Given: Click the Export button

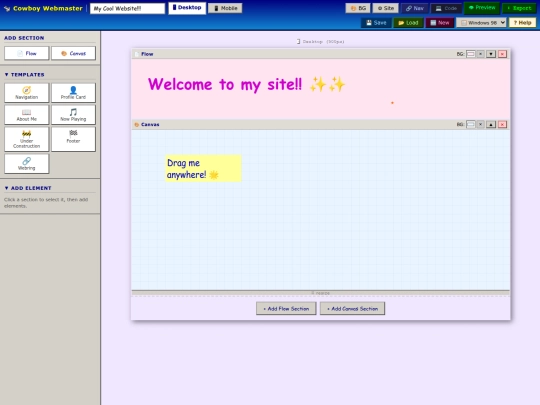Looking at the screenshot, I should pos(519,8).
